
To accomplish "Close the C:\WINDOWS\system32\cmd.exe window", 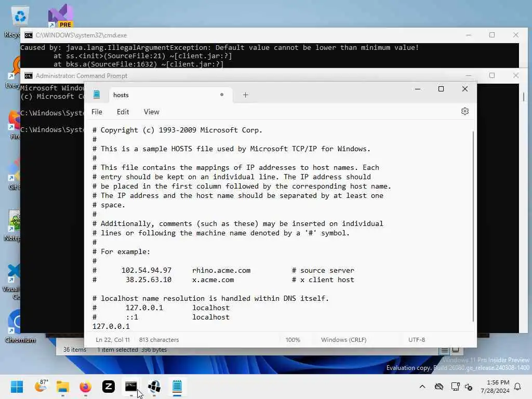I will point(516,35).
